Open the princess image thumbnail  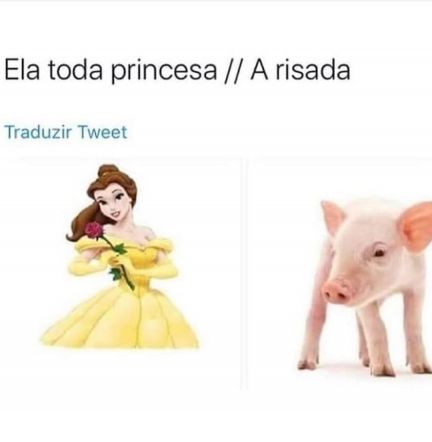[121, 274]
